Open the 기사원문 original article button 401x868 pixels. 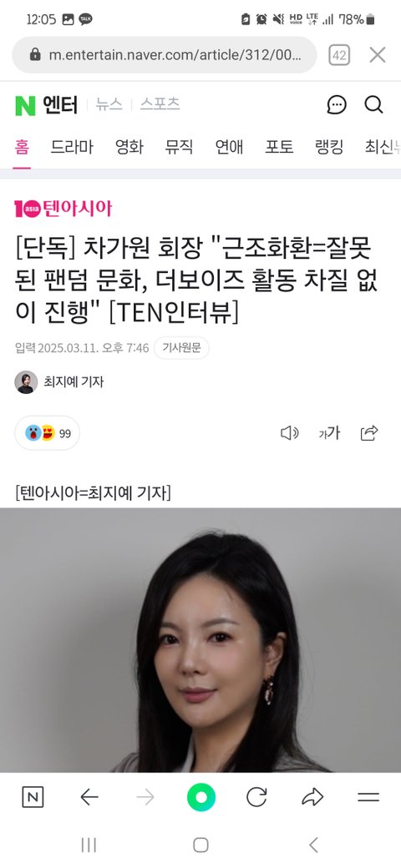point(181,348)
